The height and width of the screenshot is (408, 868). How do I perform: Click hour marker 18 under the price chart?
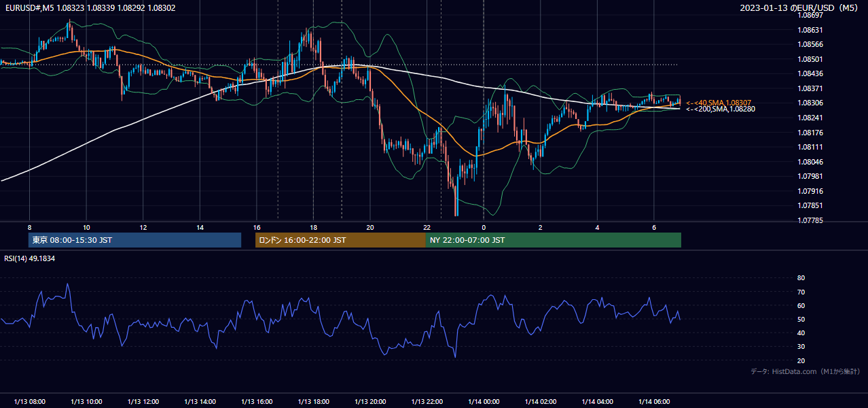click(x=313, y=227)
